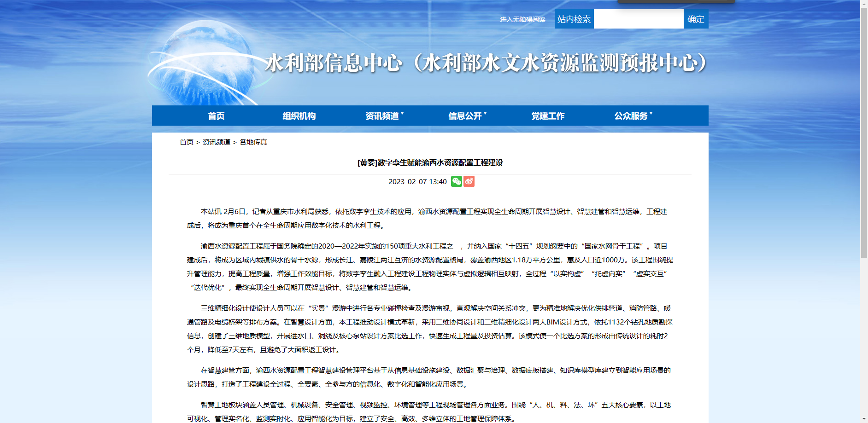Click 各地传真 in the breadcrumb
This screenshot has height=423, width=868.
pyautogui.click(x=253, y=142)
